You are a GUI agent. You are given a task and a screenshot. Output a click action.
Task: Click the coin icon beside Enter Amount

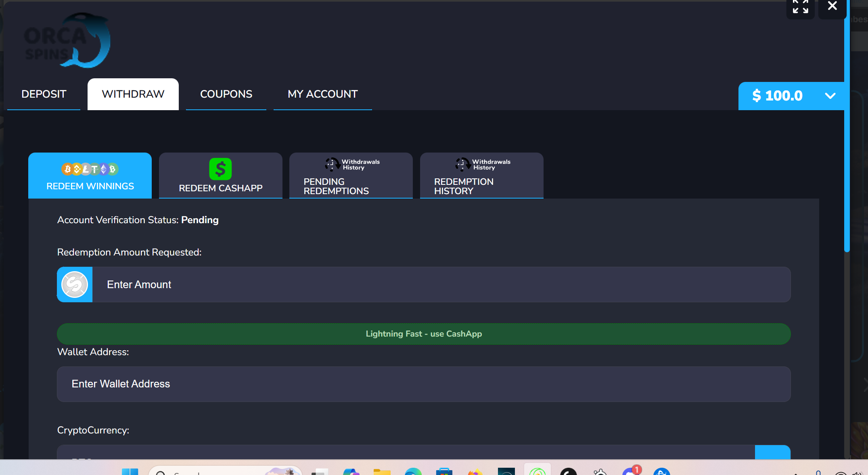coord(75,285)
